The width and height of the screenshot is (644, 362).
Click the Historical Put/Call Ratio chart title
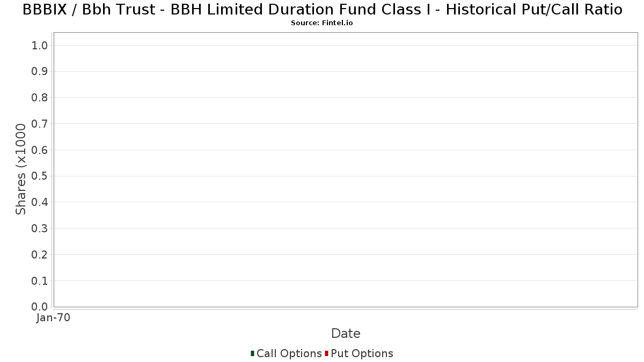tap(322, 10)
